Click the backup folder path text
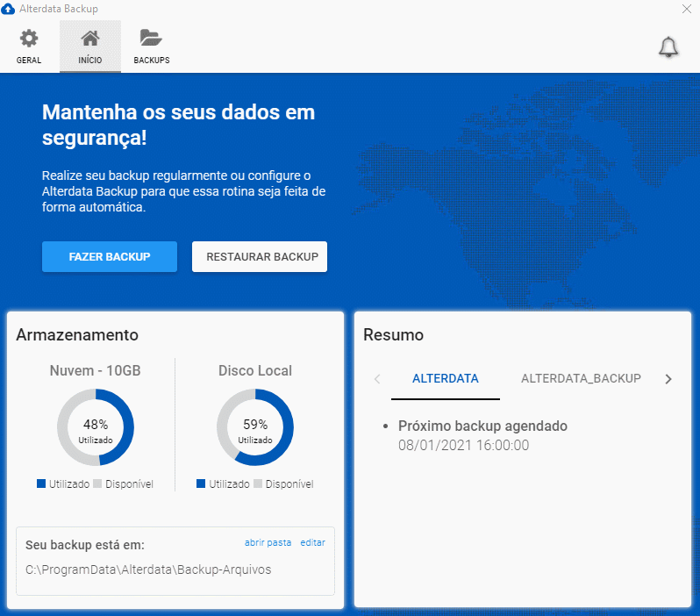700x616 pixels. (148, 569)
